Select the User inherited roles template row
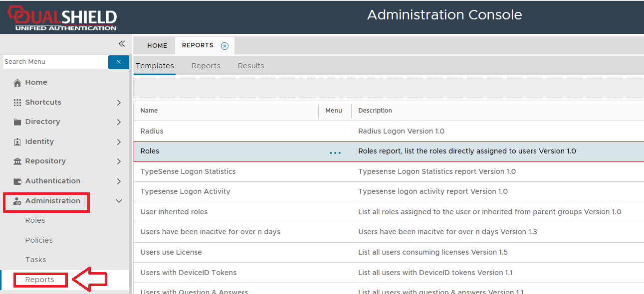Image resolution: width=644 pixels, height=294 pixels. (x=174, y=212)
